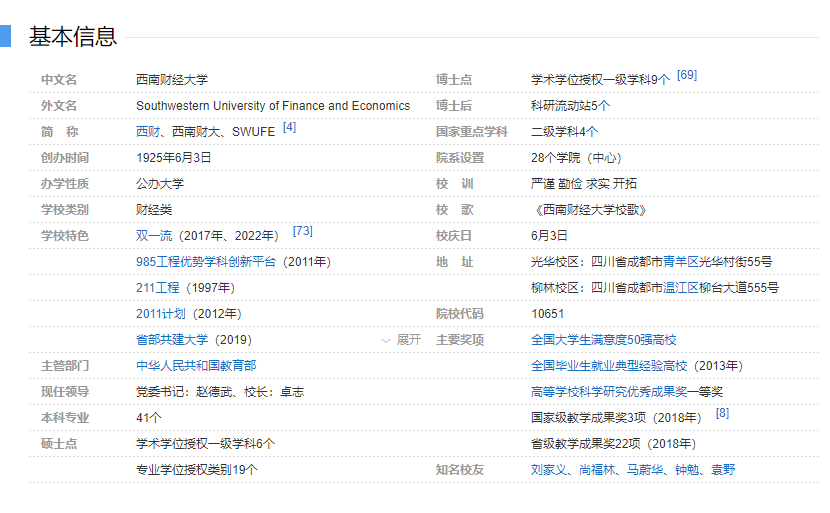Click citation reference [4]
Screen dimensions: 830x513
(x=289, y=128)
